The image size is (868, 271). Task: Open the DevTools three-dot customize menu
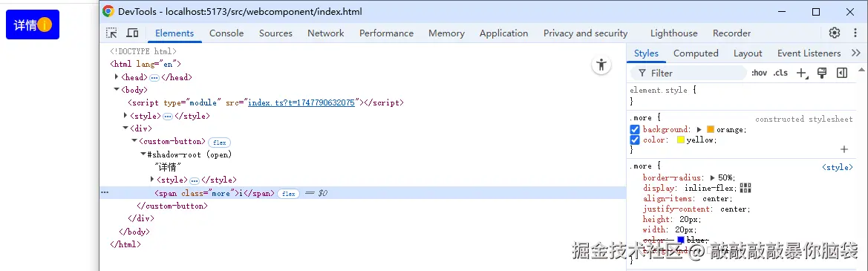click(x=855, y=33)
